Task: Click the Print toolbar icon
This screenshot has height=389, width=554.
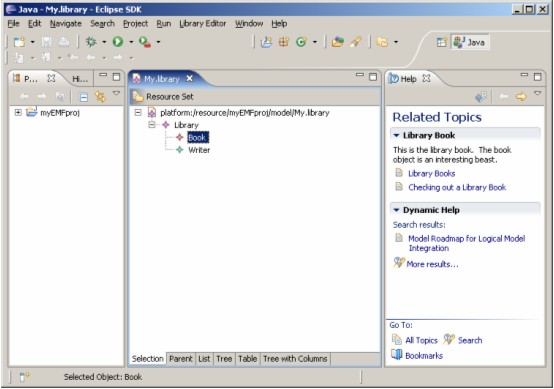Action: tap(64, 42)
